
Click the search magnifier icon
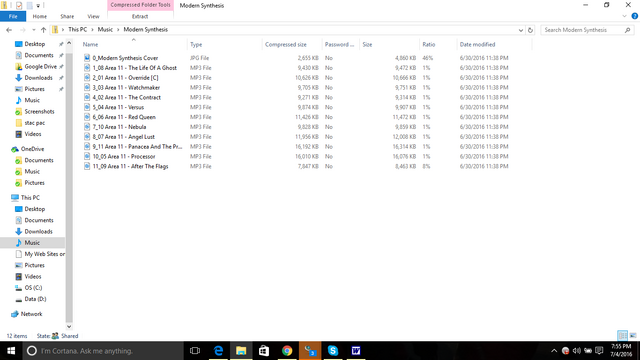click(627, 30)
